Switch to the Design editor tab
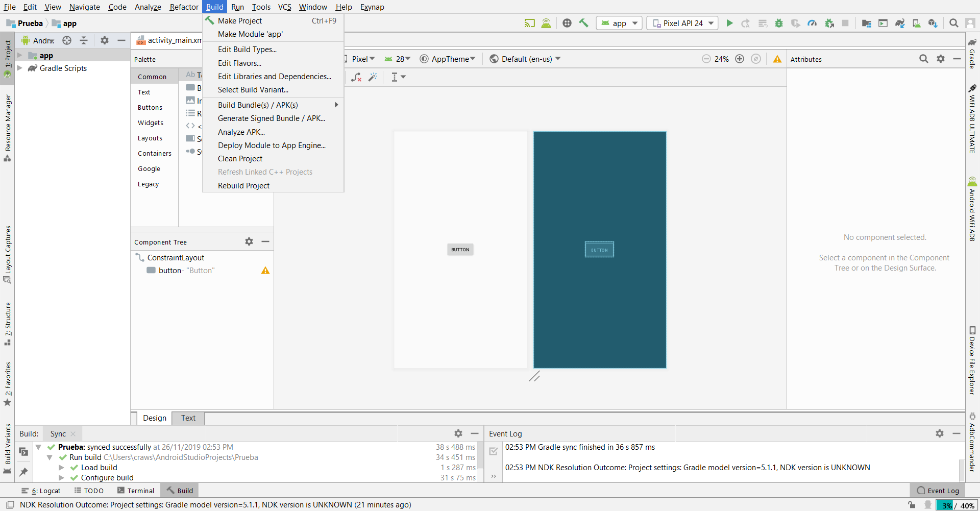 coord(154,418)
